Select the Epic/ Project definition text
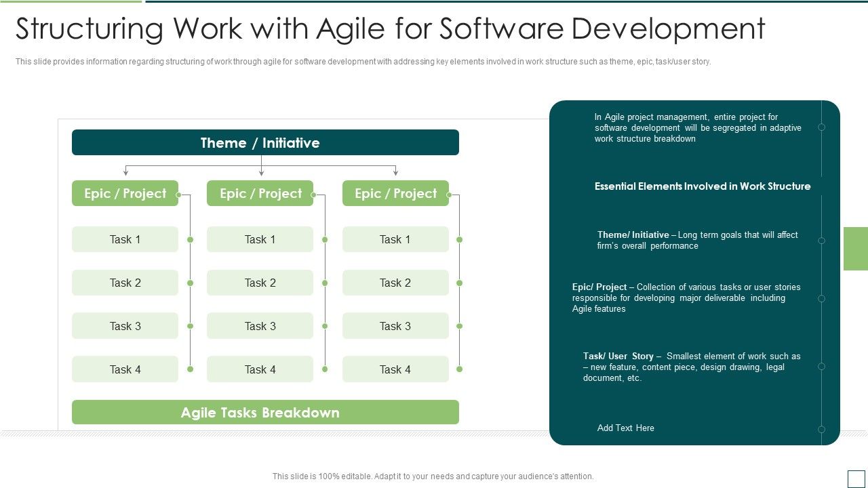Image resolution: width=868 pixels, height=488 pixels. [686, 298]
